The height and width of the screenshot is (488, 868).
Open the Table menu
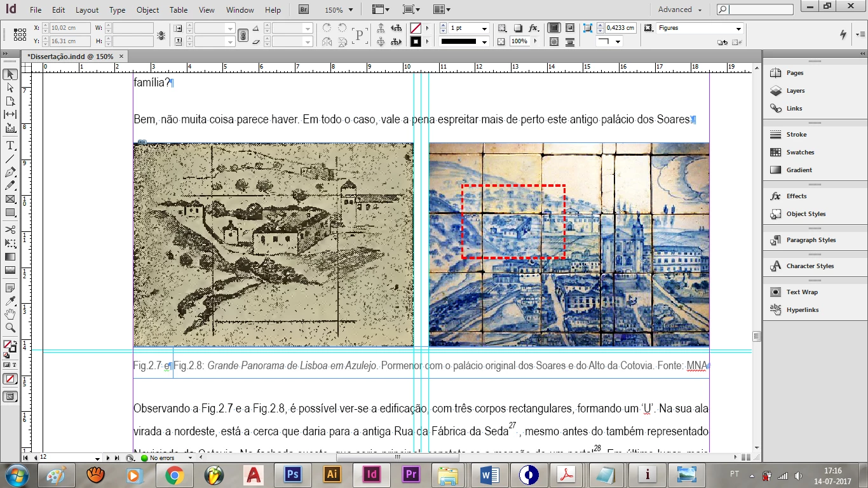click(179, 10)
